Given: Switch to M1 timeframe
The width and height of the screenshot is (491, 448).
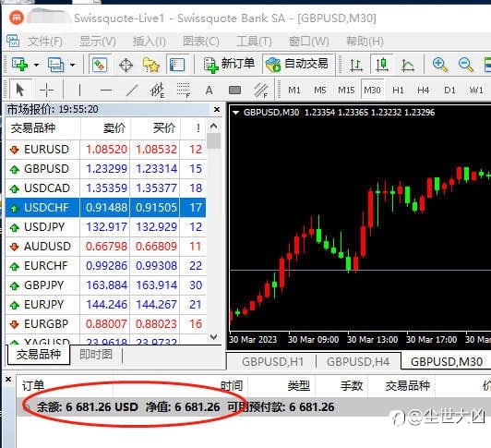Looking at the screenshot, I should pyautogui.click(x=294, y=91).
